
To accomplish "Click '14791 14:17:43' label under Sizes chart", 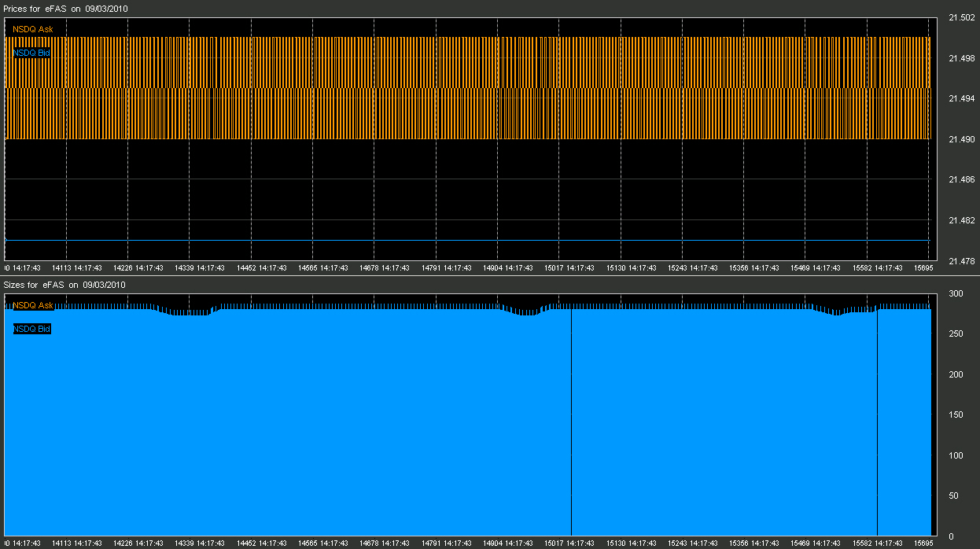I will coord(447,543).
